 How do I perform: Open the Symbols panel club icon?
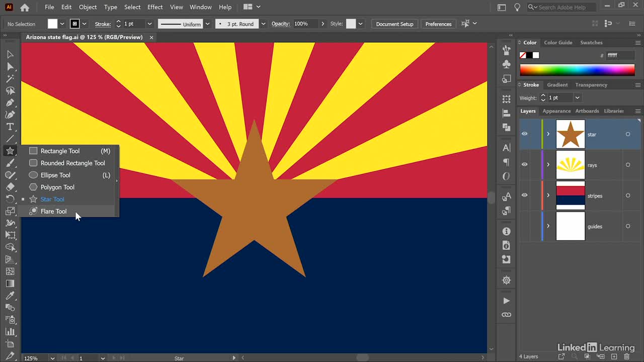[x=506, y=64]
